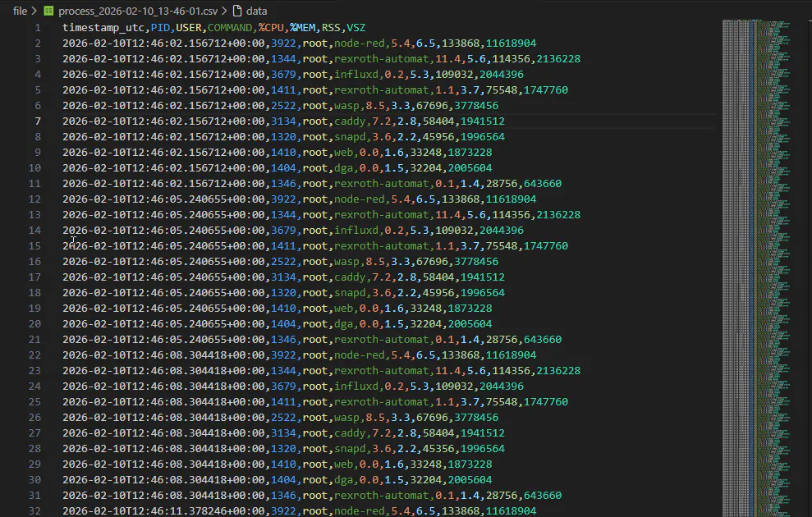This screenshot has height=517, width=812.
Task: Click "wasp" on line 16
Action: pos(345,262)
